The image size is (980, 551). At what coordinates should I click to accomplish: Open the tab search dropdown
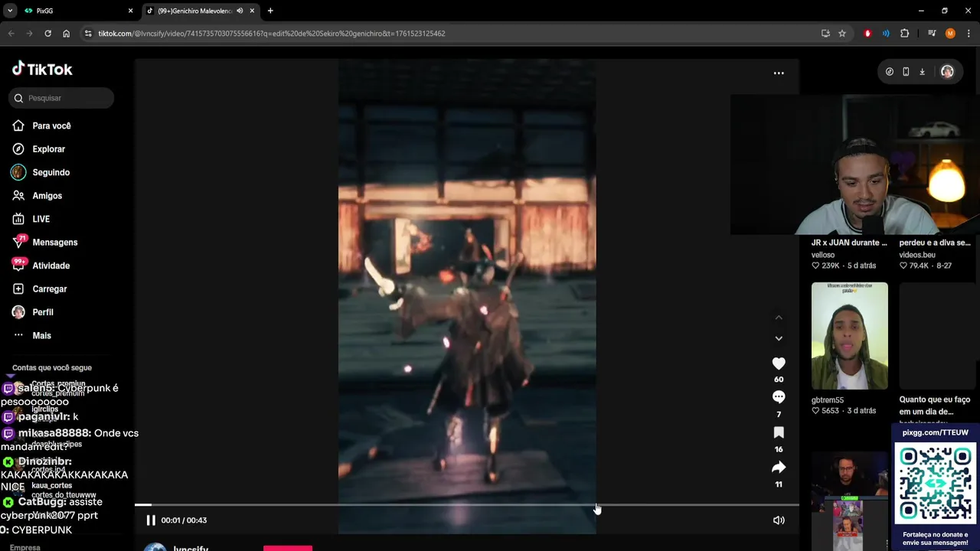[10, 11]
